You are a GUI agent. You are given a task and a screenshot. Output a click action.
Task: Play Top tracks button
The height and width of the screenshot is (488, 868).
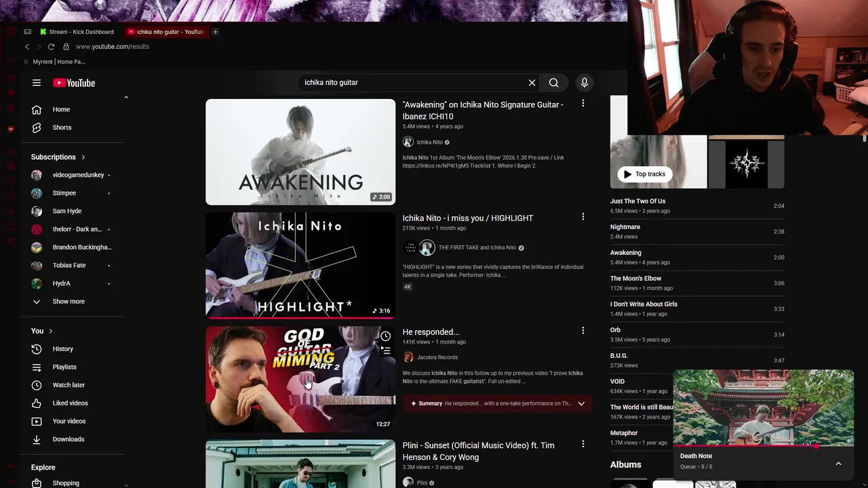click(x=645, y=174)
